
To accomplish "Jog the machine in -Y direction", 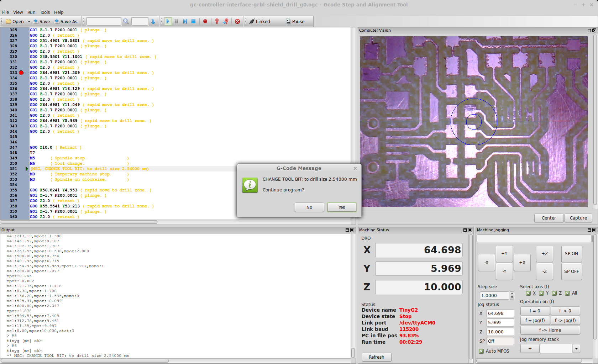I will [x=504, y=271].
